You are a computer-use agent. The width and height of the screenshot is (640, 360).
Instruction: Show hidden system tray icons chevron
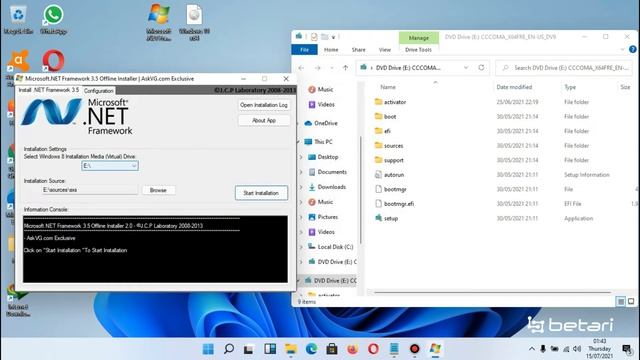pos(531,349)
